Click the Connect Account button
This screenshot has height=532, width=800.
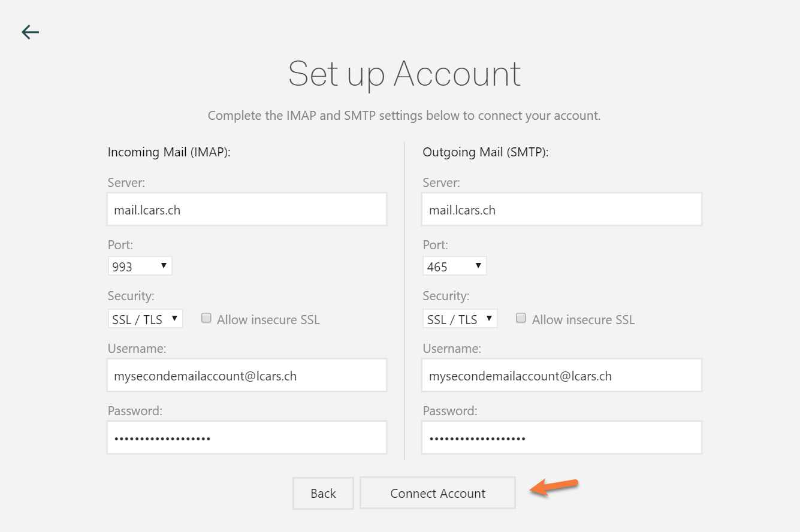coord(437,493)
